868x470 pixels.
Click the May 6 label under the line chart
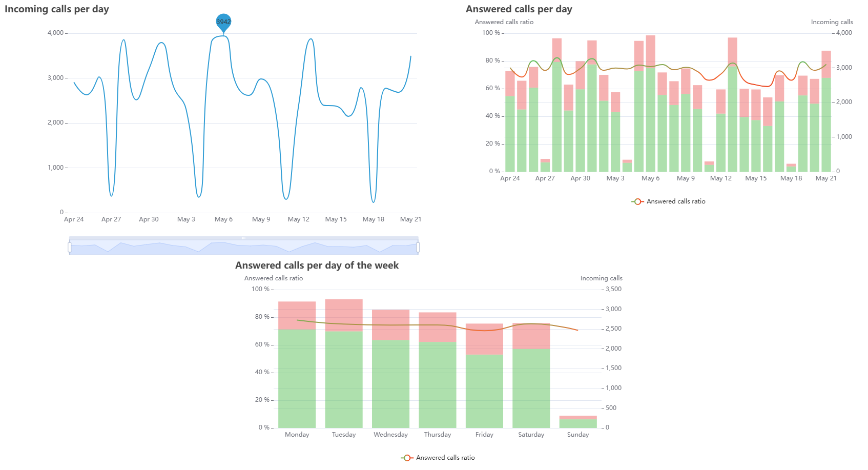coord(223,219)
